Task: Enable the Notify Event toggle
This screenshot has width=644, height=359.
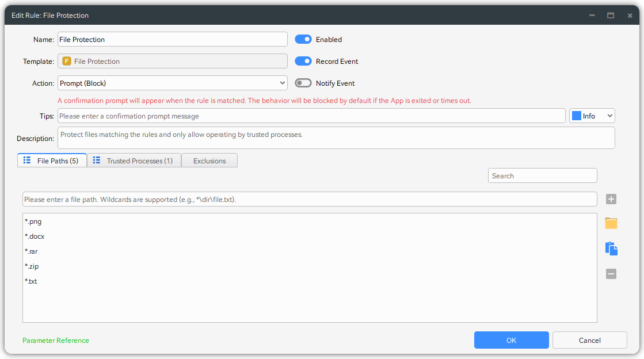Action: pyautogui.click(x=303, y=83)
